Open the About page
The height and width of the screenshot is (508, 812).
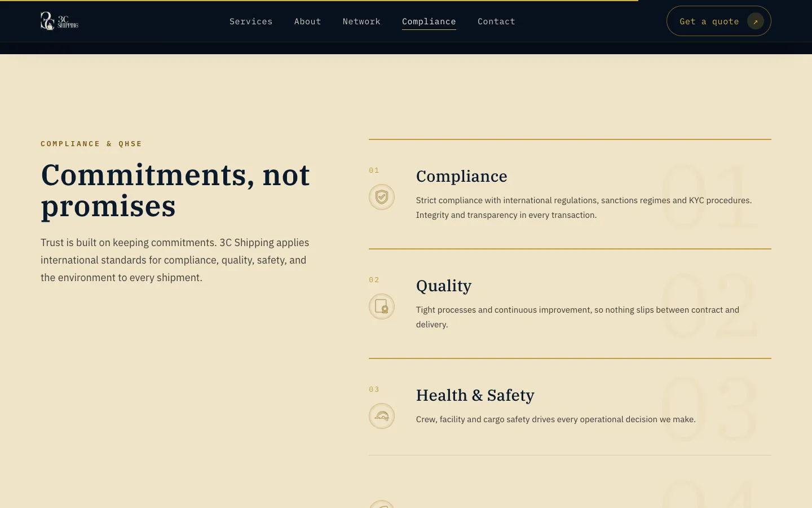308,21
